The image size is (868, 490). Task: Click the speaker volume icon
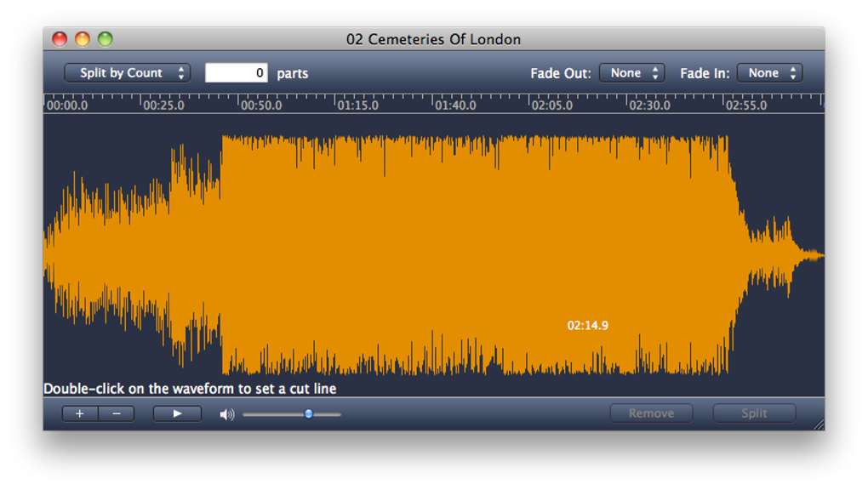(x=226, y=414)
